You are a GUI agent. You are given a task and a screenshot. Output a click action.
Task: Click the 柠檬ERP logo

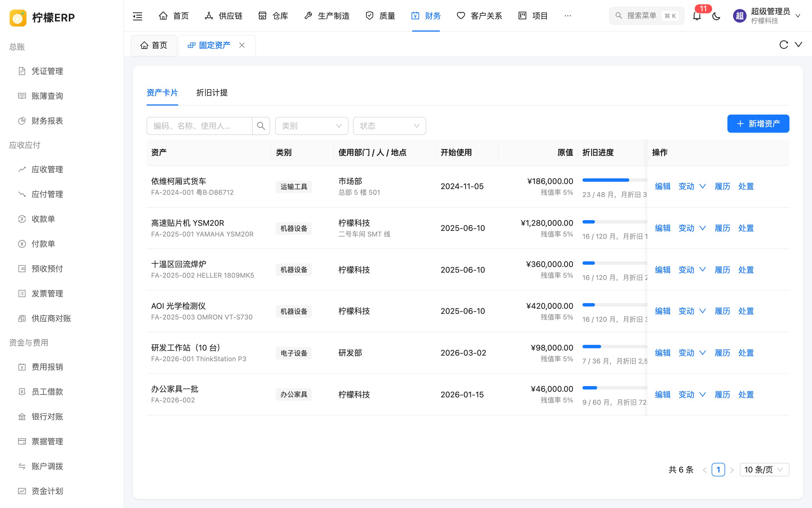pos(42,17)
